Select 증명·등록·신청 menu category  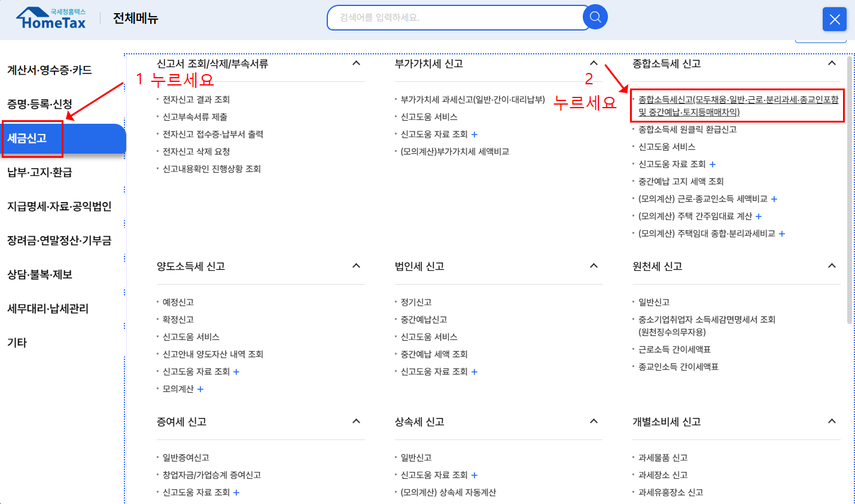coord(39,104)
